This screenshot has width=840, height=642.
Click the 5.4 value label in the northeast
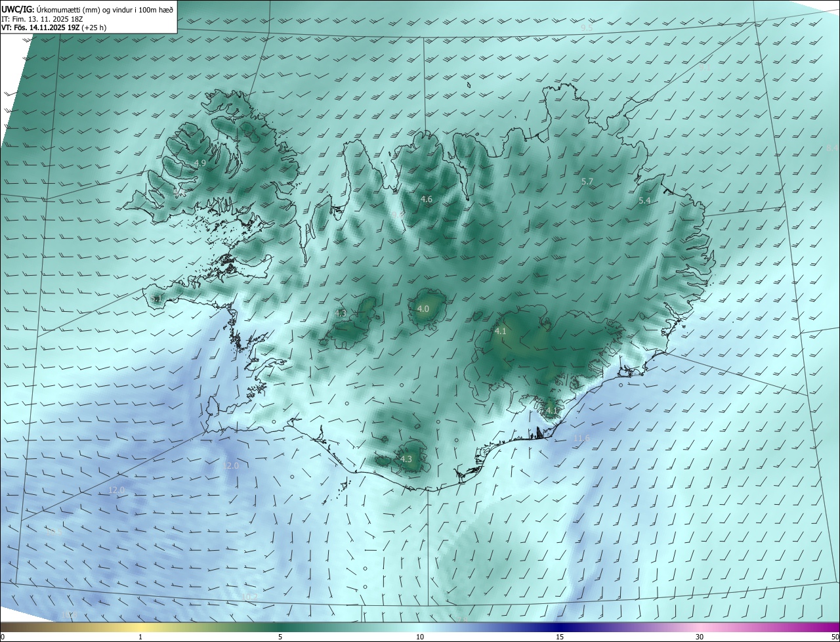[x=644, y=200]
